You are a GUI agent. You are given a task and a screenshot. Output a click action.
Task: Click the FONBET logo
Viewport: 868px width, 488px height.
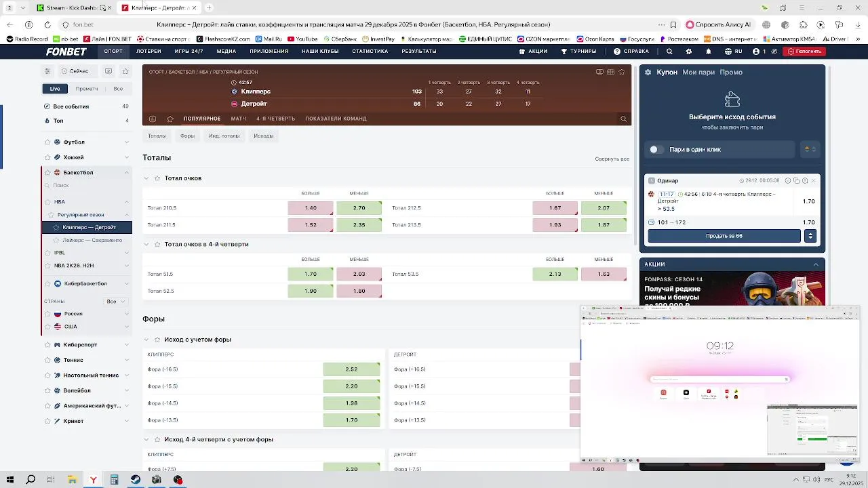66,52
